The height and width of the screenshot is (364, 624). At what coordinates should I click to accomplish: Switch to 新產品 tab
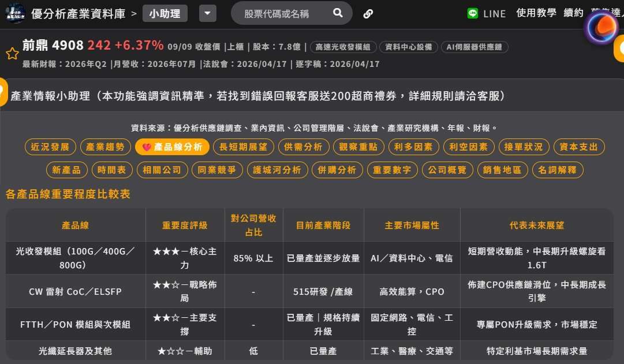66,170
